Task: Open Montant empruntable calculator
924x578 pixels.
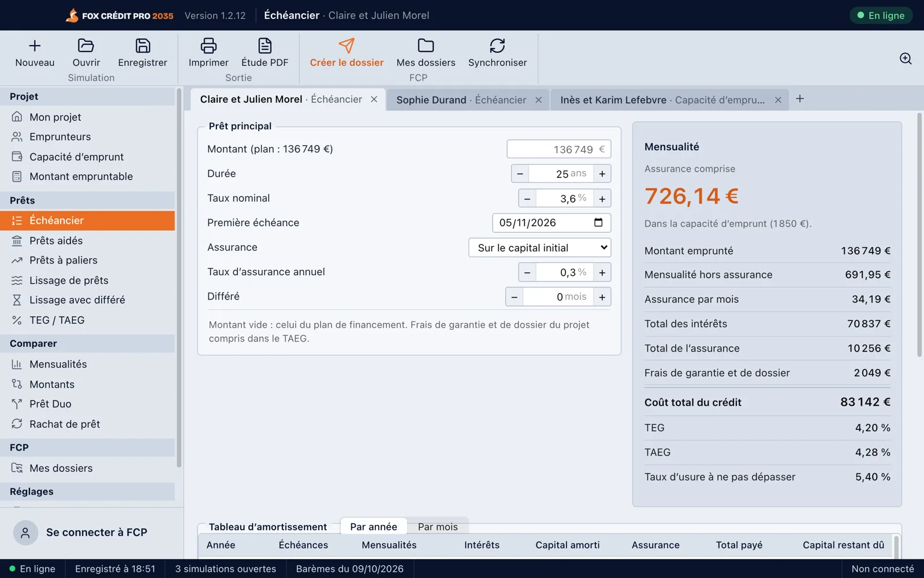Action: pyautogui.click(x=88, y=176)
